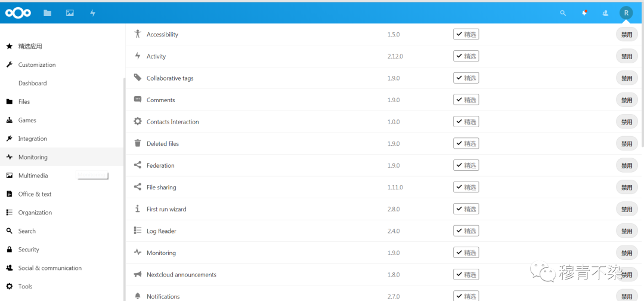Open the Photos app in header
Screen dimensions: 644x301
coord(70,13)
